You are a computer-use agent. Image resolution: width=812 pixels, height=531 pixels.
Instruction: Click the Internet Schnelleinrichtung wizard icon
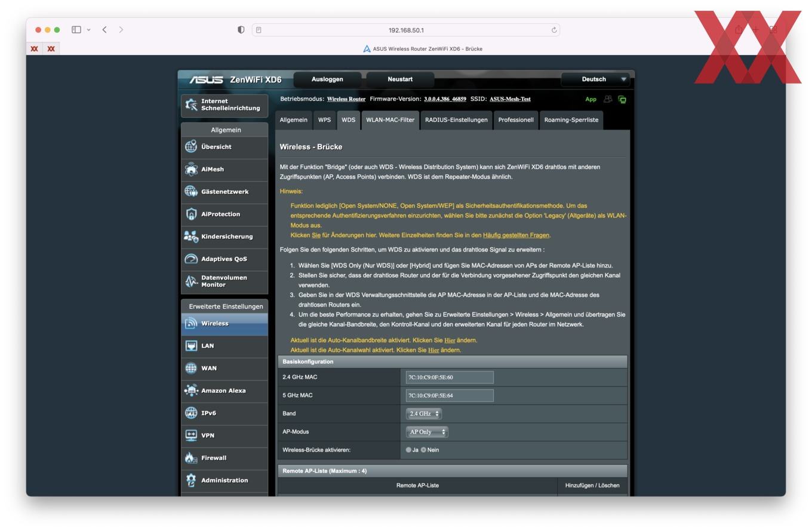191,105
